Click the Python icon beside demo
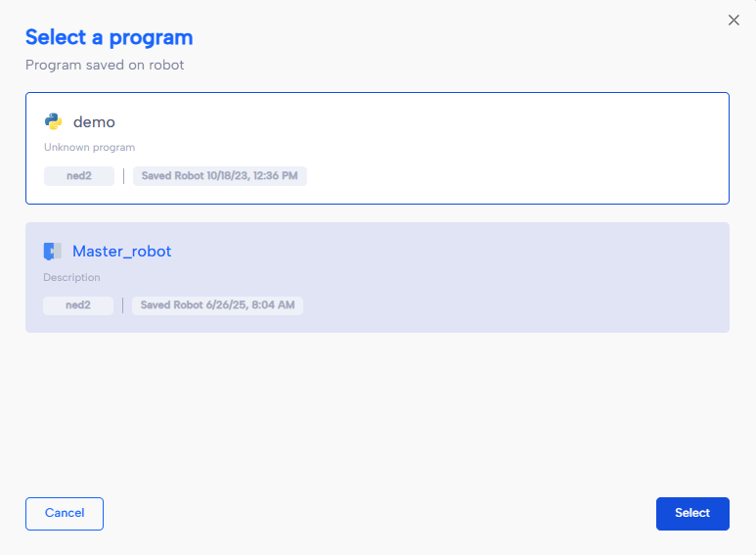The image size is (756, 555). [54, 121]
